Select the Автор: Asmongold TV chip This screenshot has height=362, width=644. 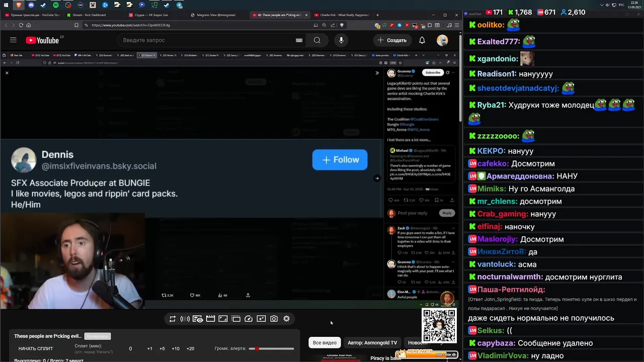[x=372, y=342]
